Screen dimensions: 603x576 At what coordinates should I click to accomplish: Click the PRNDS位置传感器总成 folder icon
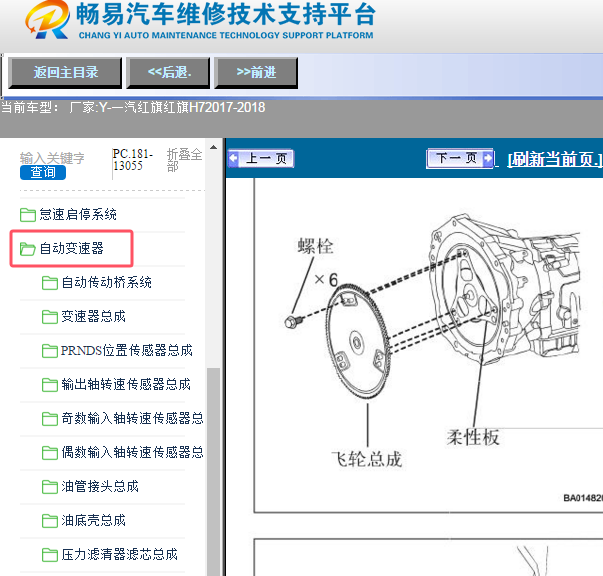tap(50, 350)
